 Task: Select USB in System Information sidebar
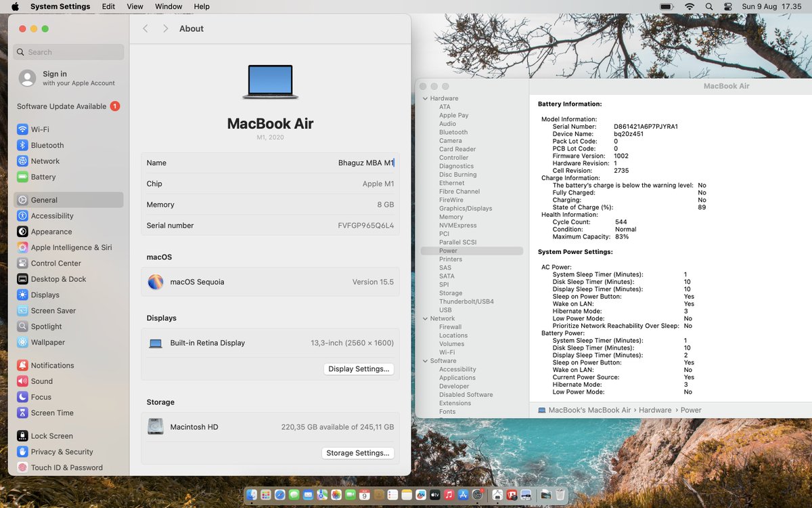445,310
